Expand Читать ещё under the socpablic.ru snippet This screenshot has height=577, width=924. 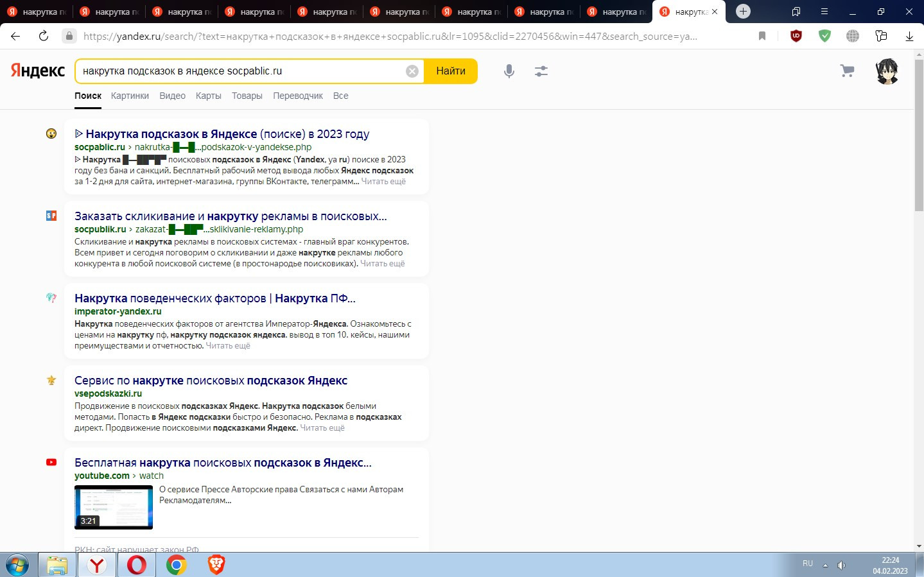point(383,182)
